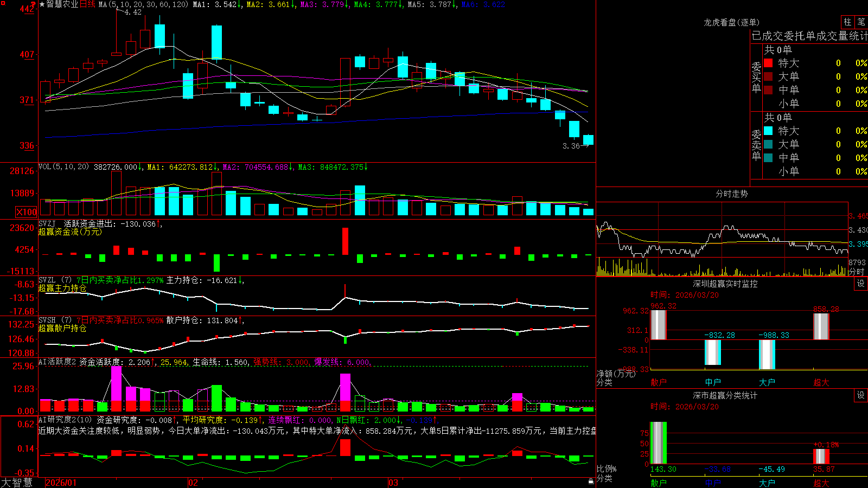This screenshot has width=868, height=488.
Task: Click the 资金活跃度: 2.206 value
Action: 117,362
